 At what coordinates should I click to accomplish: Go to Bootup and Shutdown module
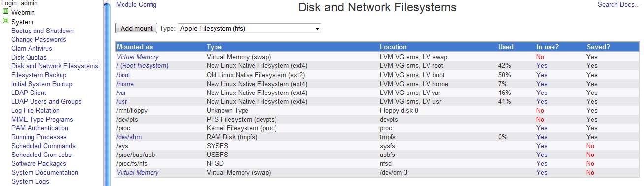tap(42, 31)
